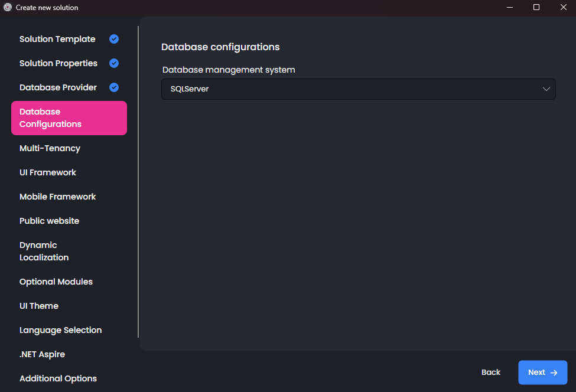Choose the Language Selection step
Screen dimensions: 576x392
[x=60, y=330]
